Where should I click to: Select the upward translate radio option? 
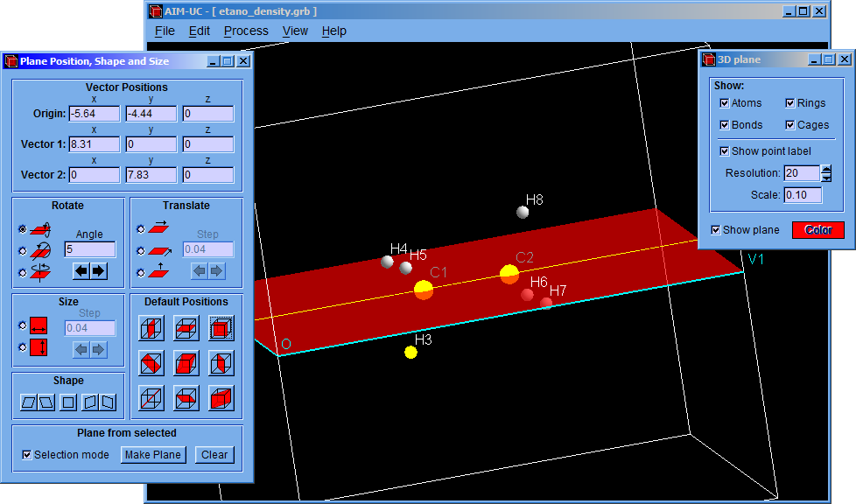point(142,273)
